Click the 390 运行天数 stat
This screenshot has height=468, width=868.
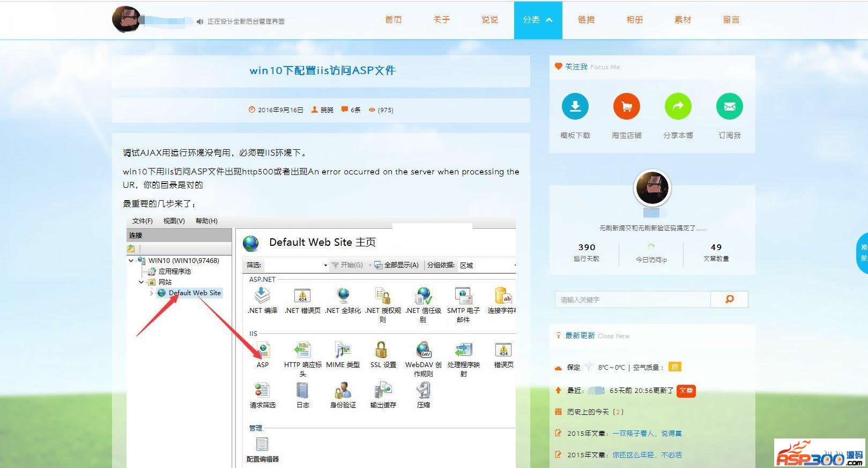[587, 252]
